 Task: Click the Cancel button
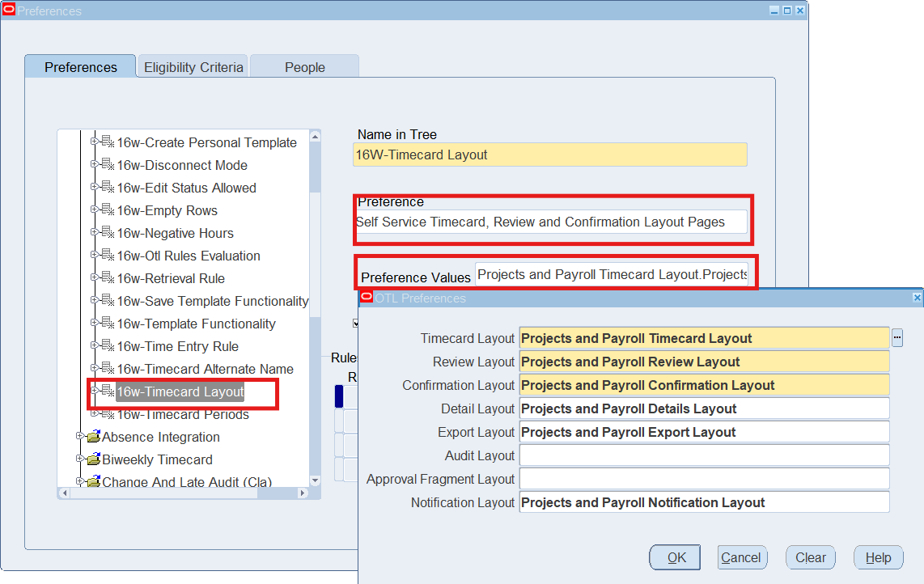(x=741, y=557)
